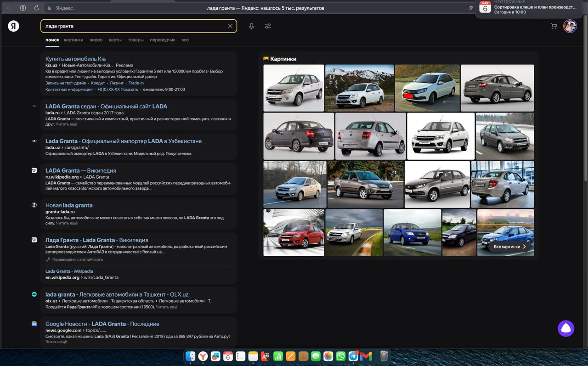588x366 pixels.
Task: Switch to the "видео" tab
Action: click(96, 40)
